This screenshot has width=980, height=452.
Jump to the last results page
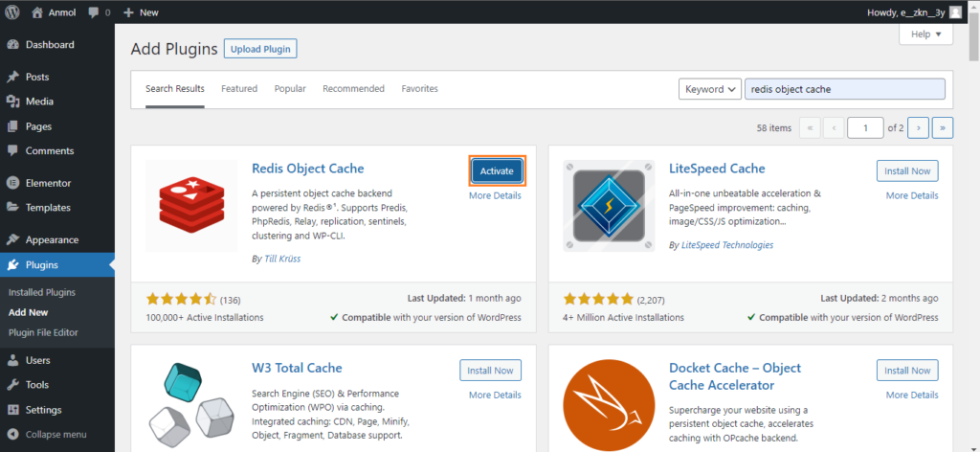pos(943,127)
